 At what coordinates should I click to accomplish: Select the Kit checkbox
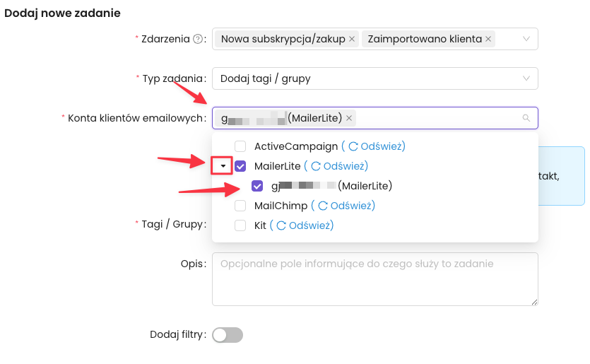point(240,225)
